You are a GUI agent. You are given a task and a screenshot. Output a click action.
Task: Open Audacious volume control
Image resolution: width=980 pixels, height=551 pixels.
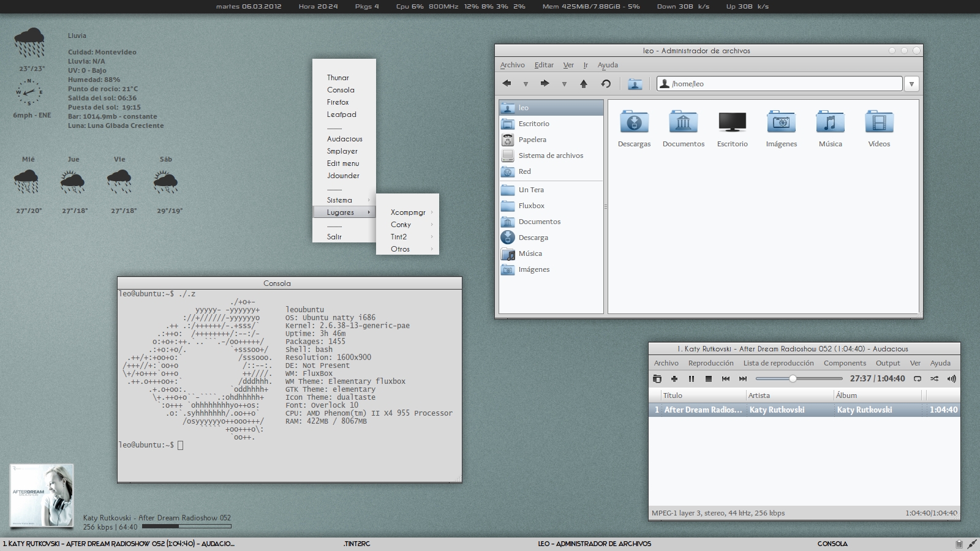pyautogui.click(x=952, y=379)
